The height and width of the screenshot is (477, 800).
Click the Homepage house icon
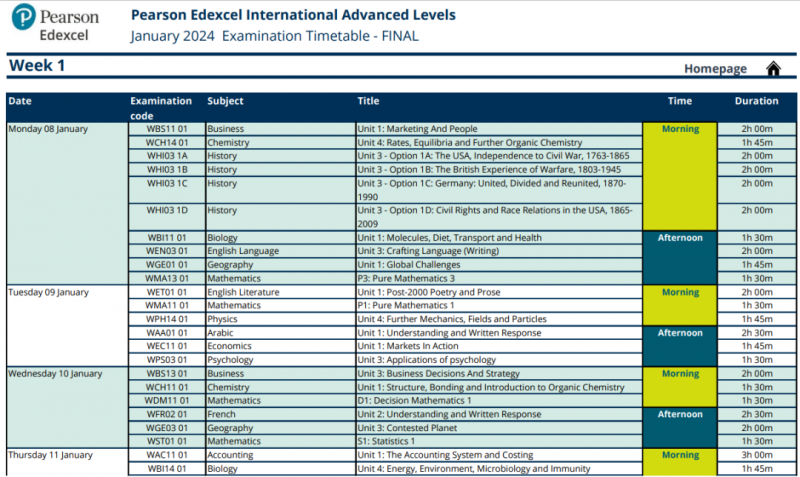(x=773, y=68)
